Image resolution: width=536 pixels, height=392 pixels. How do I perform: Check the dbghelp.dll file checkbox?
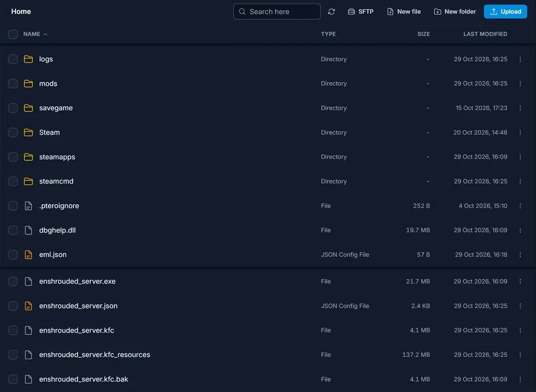coord(13,230)
